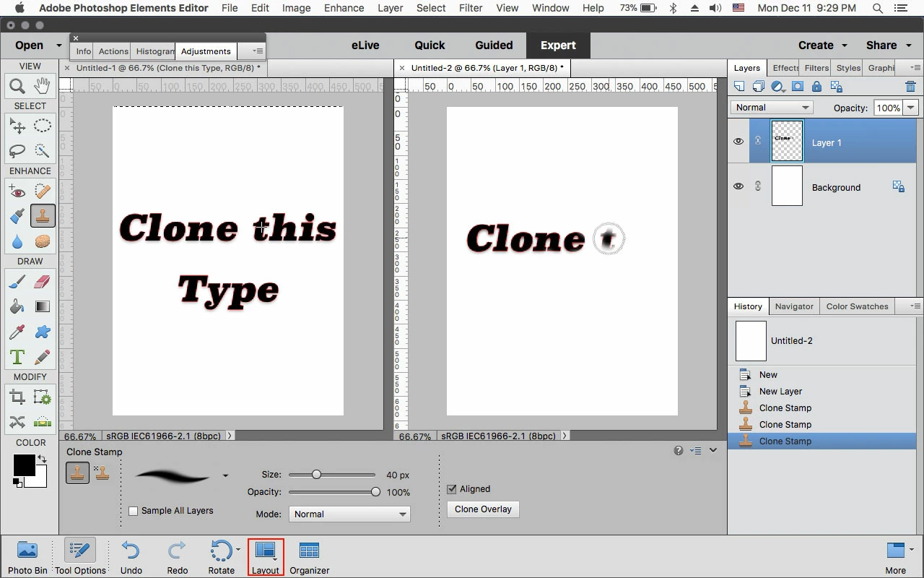Open the Navigator tab
The height and width of the screenshot is (578, 924).
pyautogui.click(x=794, y=306)
